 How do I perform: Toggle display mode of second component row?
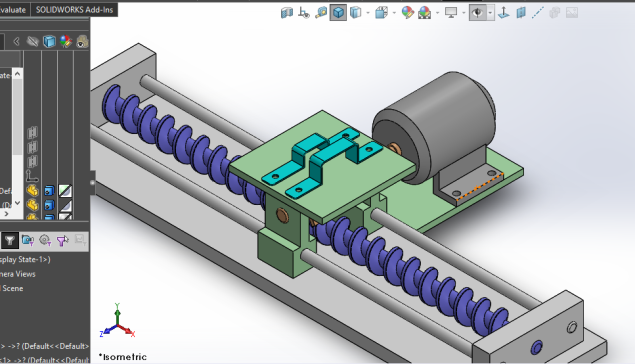(x=49, y=205)
